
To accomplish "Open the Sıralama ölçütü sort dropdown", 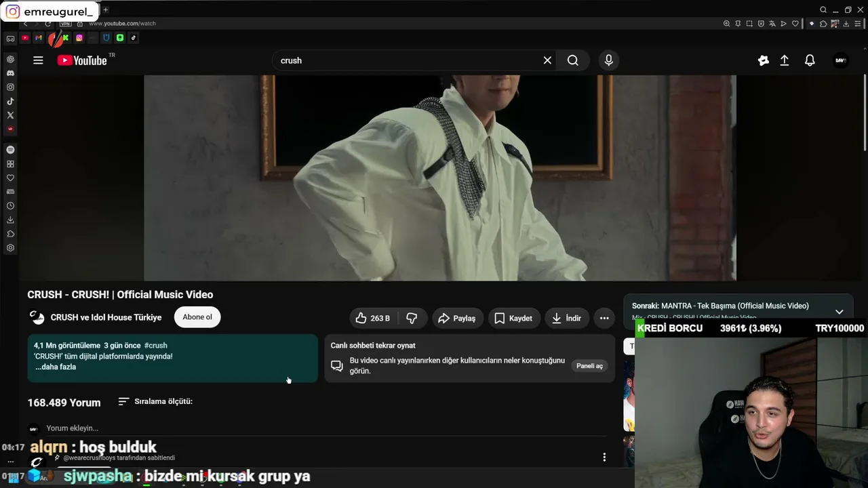I will (155, 401).
